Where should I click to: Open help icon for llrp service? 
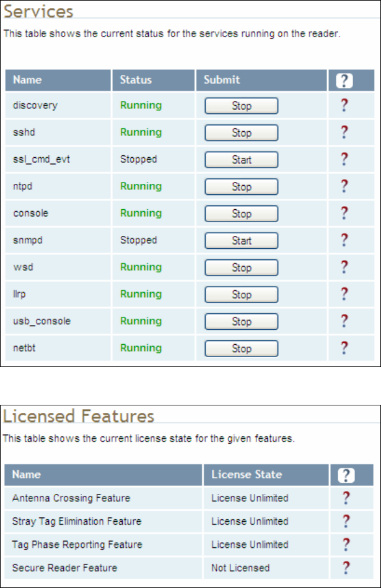click(x=344, y=295)
